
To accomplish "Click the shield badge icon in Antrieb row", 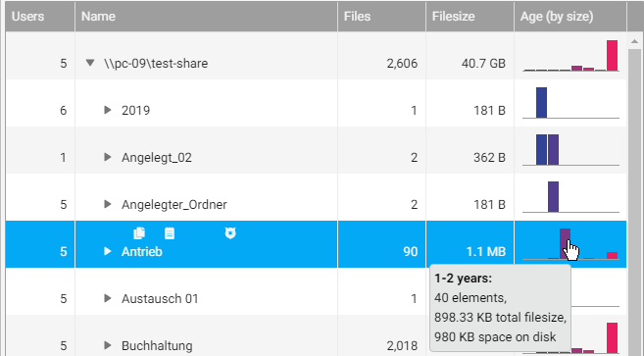I will tap(230, 233).
